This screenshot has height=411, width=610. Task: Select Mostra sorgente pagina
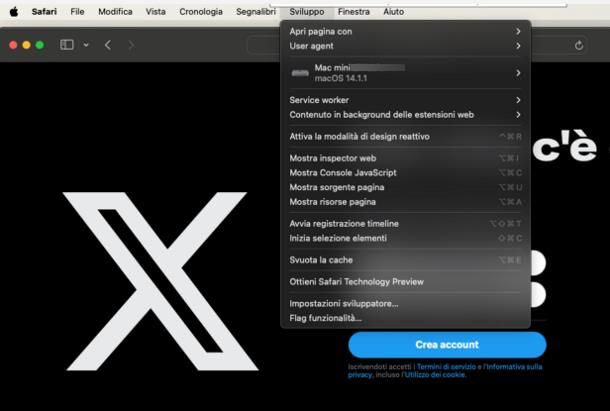(405, 187)
